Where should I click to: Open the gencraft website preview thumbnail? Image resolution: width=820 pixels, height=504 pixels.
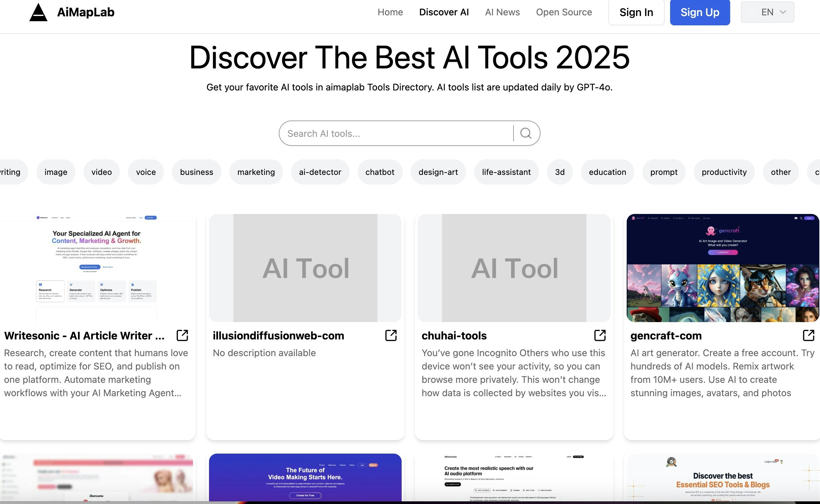[x=723, y=268]
